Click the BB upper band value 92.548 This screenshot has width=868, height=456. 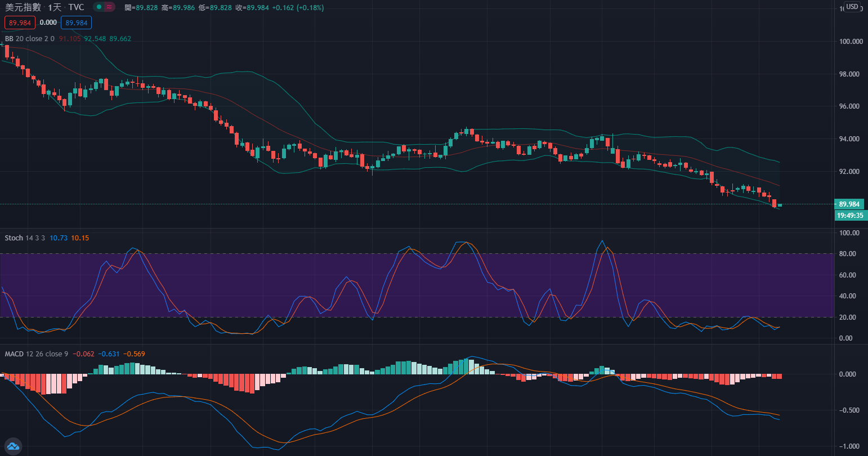click(95, 39)
